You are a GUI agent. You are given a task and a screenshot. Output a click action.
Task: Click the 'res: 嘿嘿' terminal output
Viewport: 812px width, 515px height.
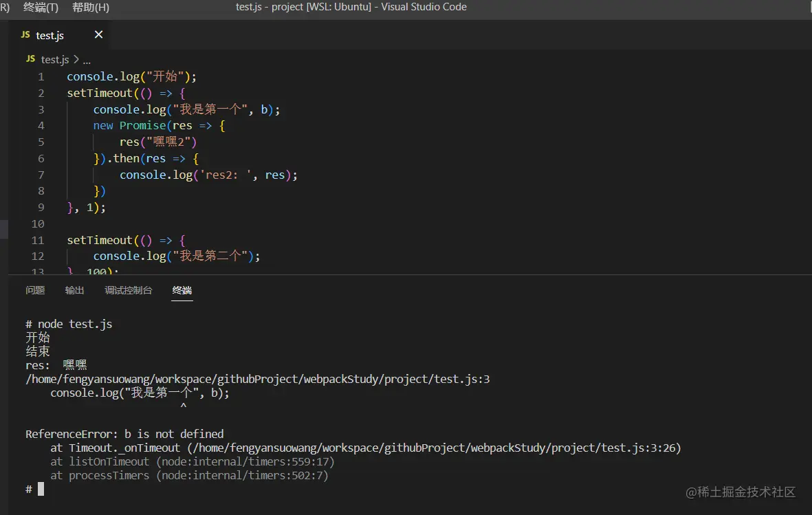(x=56, y=365)
